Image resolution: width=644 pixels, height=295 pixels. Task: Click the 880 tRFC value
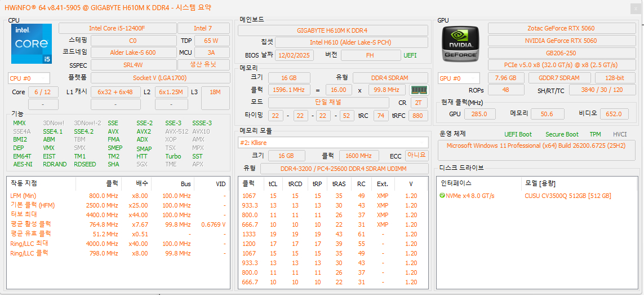point(418,116)
